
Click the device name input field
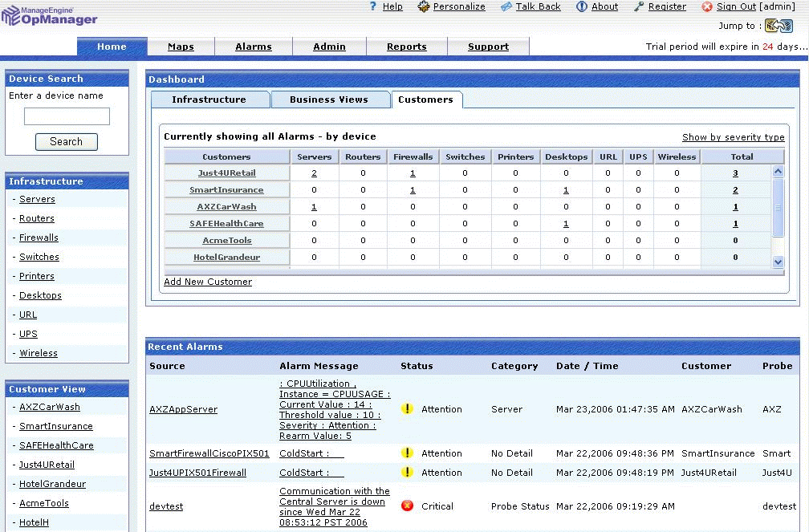pos(67,116)
